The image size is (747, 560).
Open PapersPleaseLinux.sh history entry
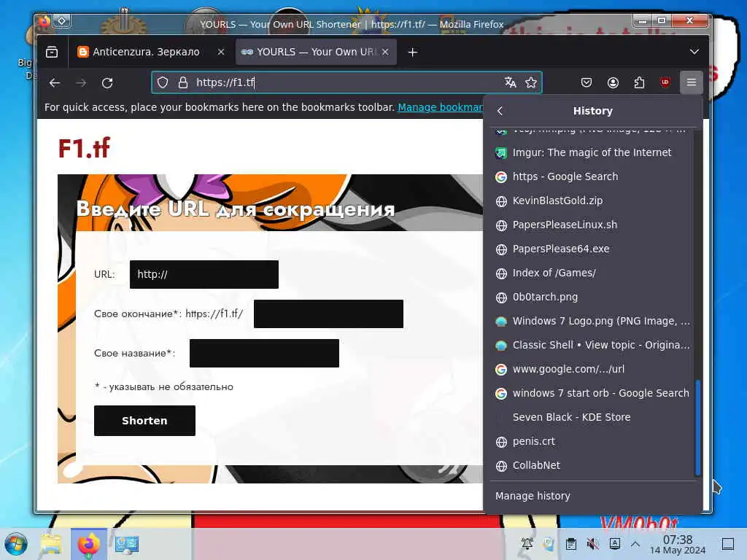(592, 225)
